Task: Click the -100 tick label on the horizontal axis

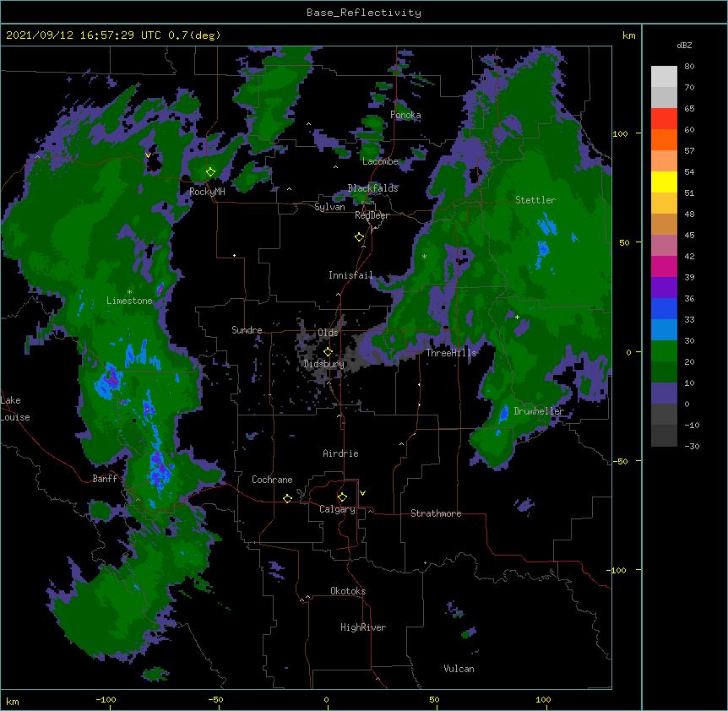Action: tap(106, 699)
